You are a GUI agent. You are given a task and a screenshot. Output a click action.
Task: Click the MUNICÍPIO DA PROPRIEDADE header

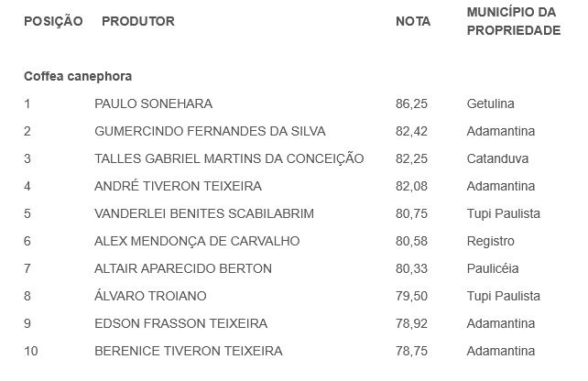513,21
